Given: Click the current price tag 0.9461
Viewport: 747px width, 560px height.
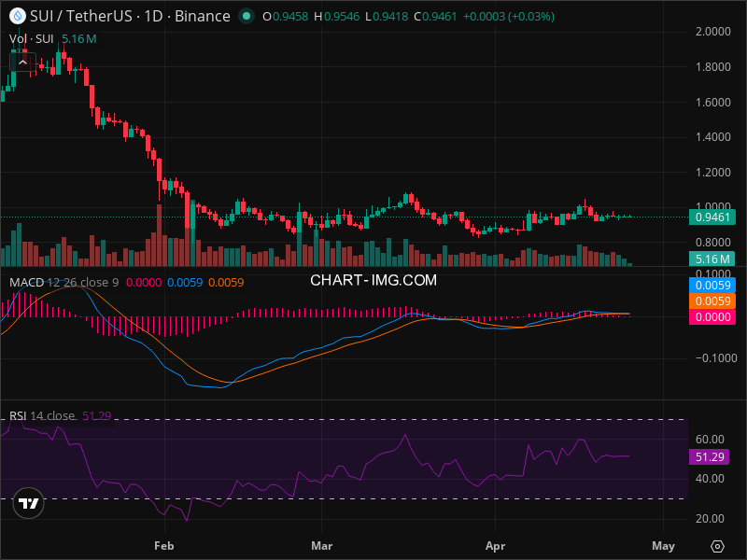Looking at the screenshot, I should pos(712,217).
